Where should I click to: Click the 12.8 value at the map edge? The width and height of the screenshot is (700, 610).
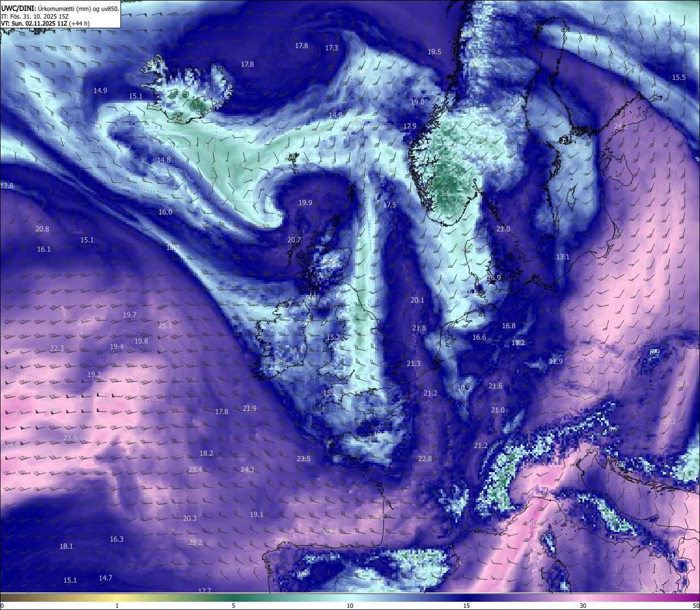(x=7, y=186)
